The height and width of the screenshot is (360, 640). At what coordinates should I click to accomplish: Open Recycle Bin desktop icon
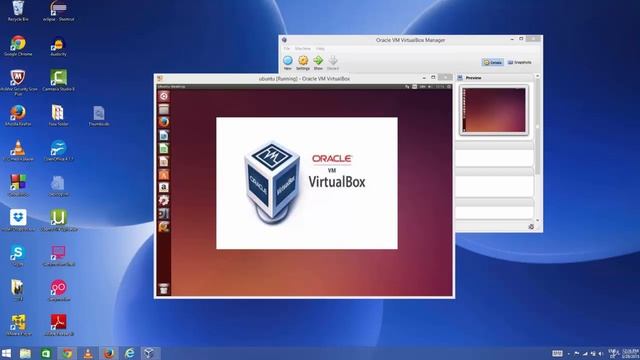coord(18,11)
